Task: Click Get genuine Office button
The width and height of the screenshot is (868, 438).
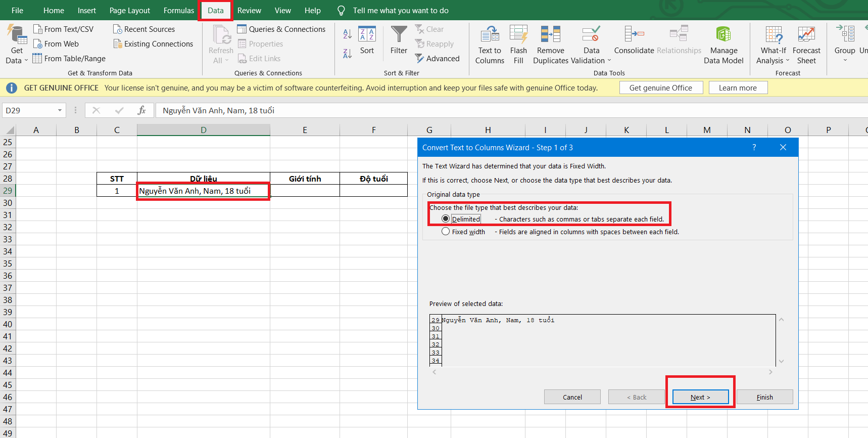Action: tap(661, 87)
